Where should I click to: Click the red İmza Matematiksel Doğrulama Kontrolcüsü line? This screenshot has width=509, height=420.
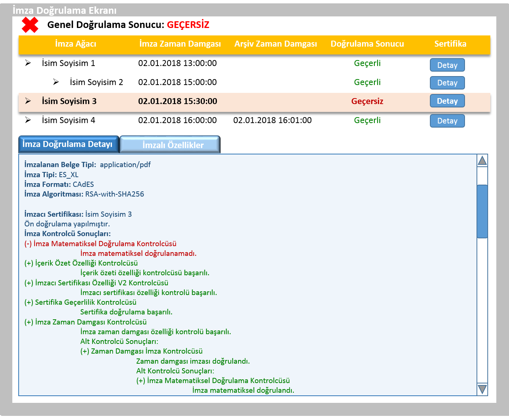[x=100, y=244]
